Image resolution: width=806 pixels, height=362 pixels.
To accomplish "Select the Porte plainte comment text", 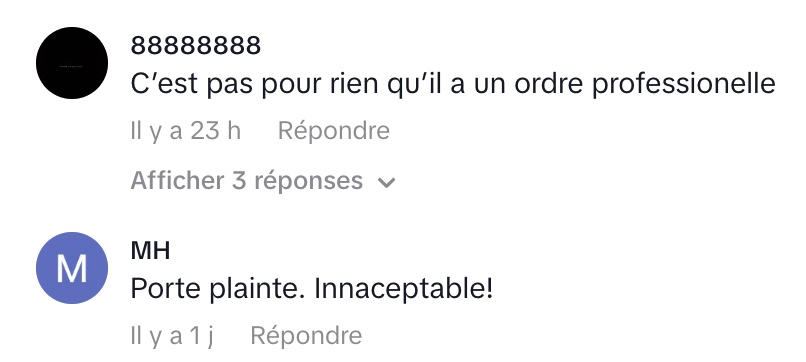I will pos(312,289).
